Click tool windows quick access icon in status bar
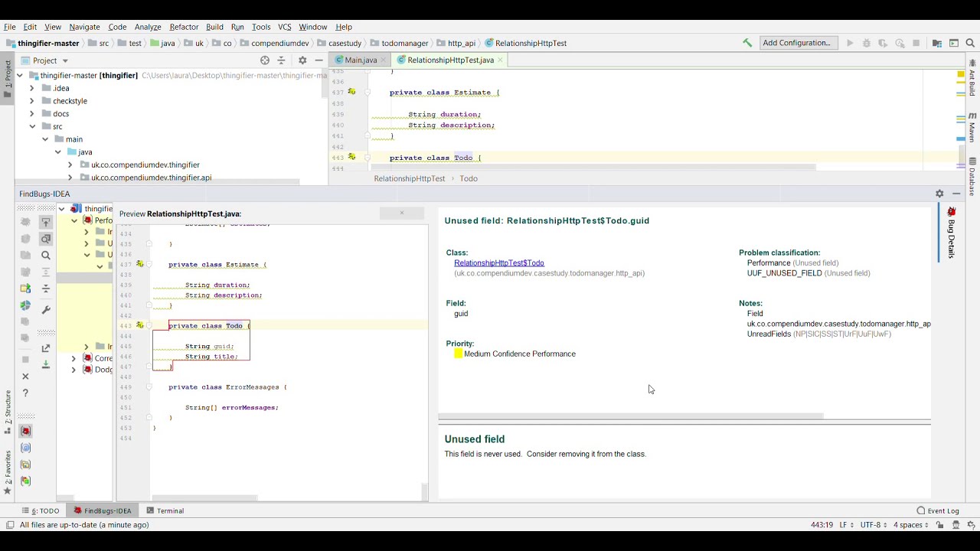 (9, 525)
